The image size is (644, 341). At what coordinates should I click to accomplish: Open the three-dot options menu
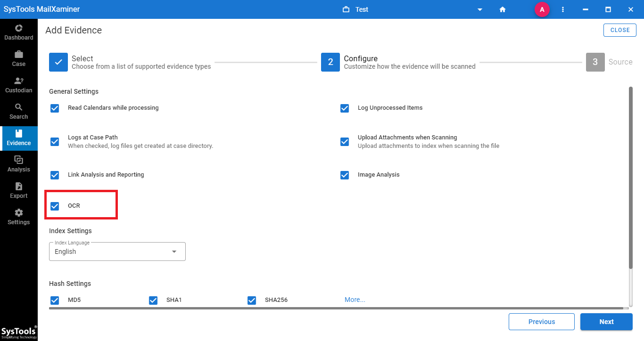(x=563, y=9)
